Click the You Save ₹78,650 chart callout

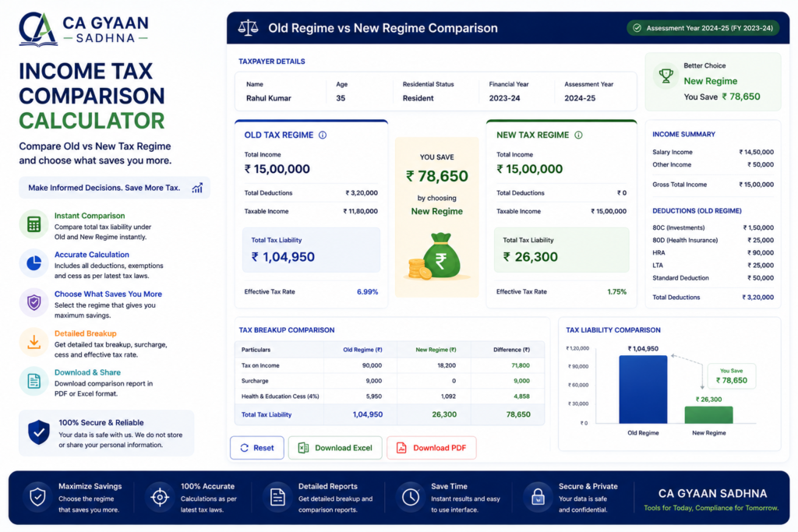tap(731, 376)
